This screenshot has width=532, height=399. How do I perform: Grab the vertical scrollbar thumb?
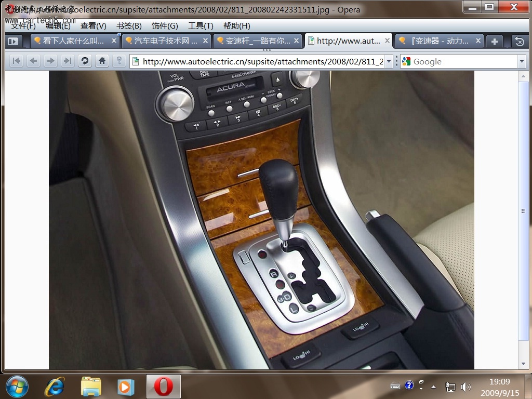point(523,211)
